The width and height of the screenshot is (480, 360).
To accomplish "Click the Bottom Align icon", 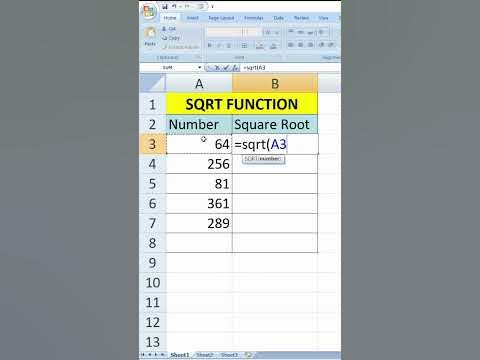I will pos(310,32).
